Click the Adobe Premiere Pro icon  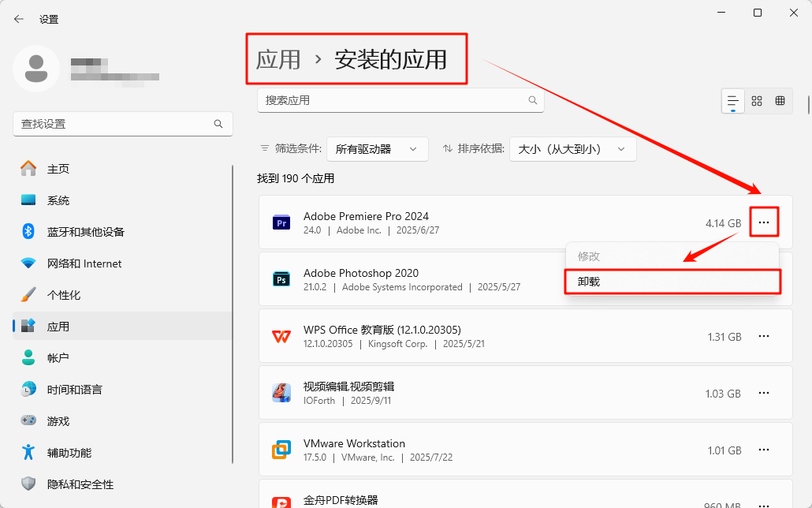click(281, 223)
